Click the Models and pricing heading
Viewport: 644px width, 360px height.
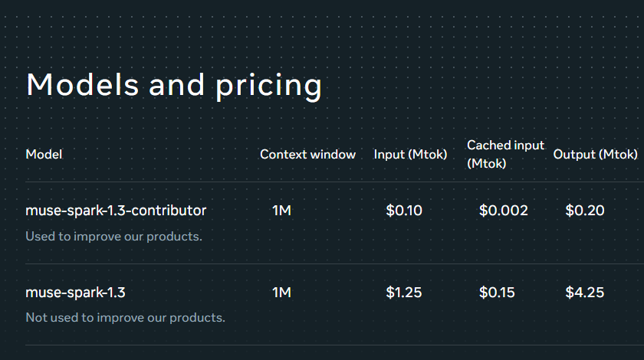[174, 85]
